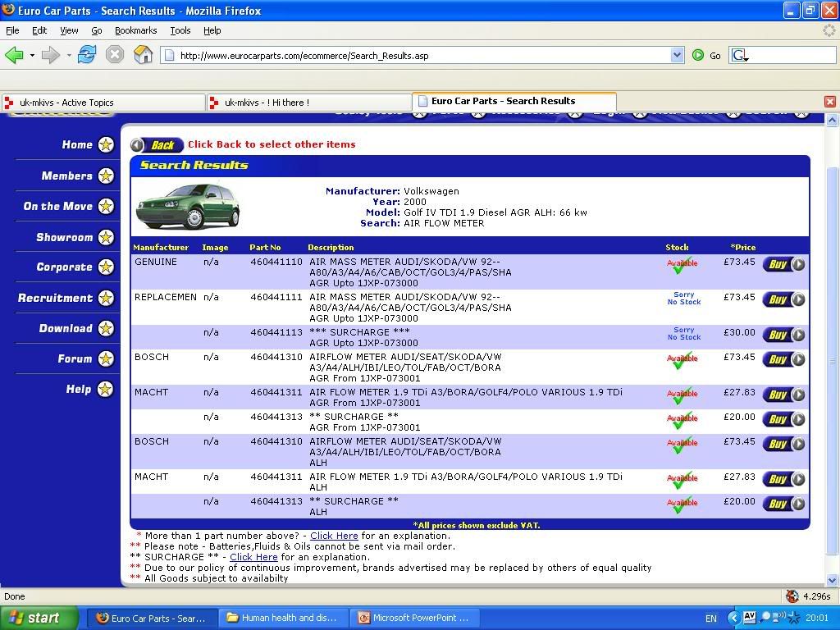Click the 460441311 part number in first MACHT row
The height and width of the screenshot is (630, 840).
point(276,392)
